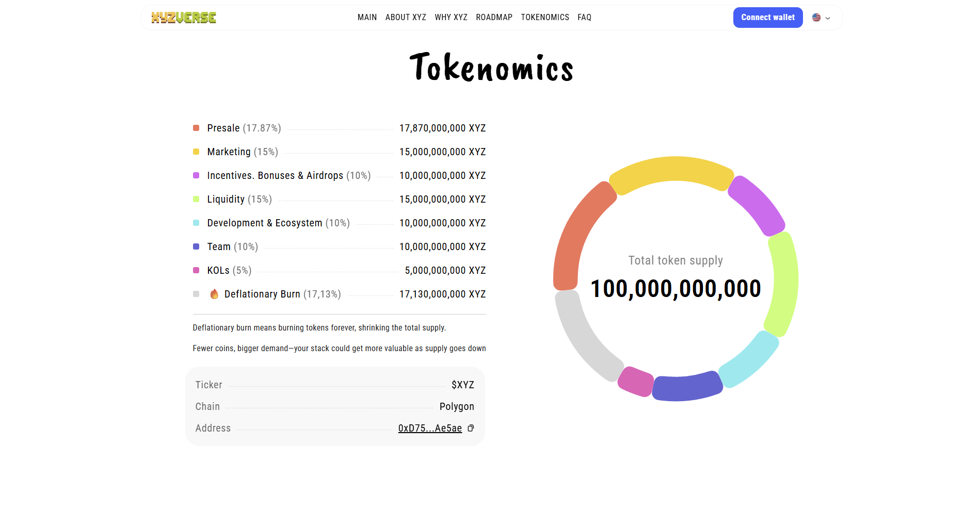Select the orange Presale legend marker
Viewport: 980px width, 528px height.
click(196, 127)
